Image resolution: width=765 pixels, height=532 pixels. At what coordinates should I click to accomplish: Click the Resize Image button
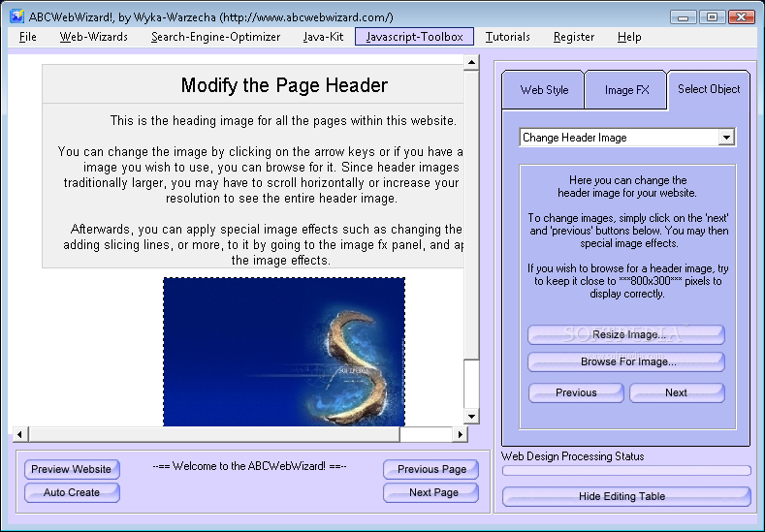pyautogui.click(x=626, y=335)
